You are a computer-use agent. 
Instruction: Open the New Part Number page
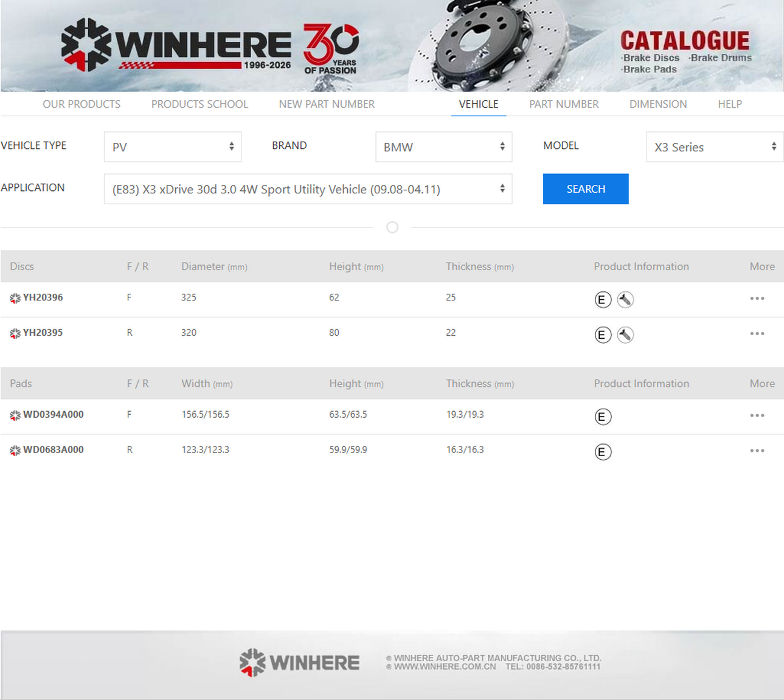click(x=327, y=104)
